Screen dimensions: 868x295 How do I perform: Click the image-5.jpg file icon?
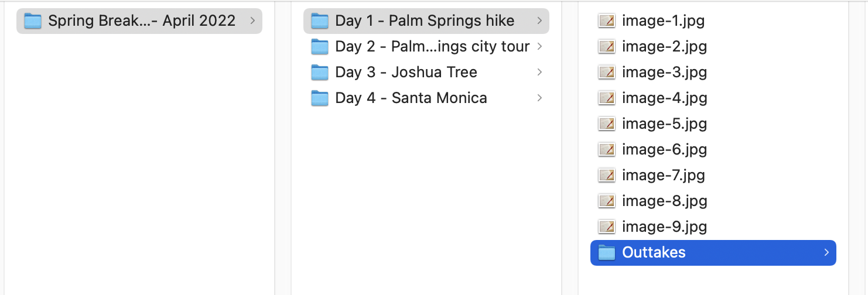(x=607, y=124)
